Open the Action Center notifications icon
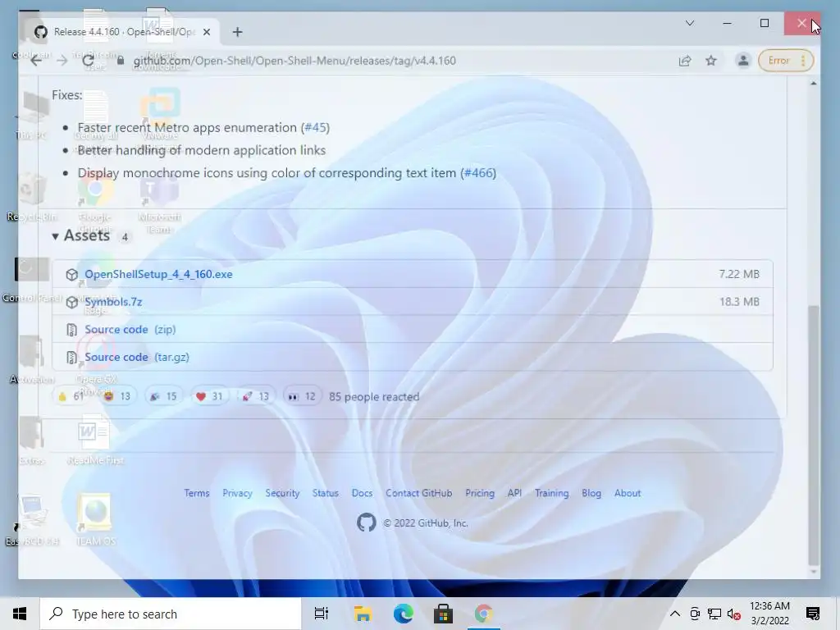Screen dimensions: 840x630 click(813, 614)
